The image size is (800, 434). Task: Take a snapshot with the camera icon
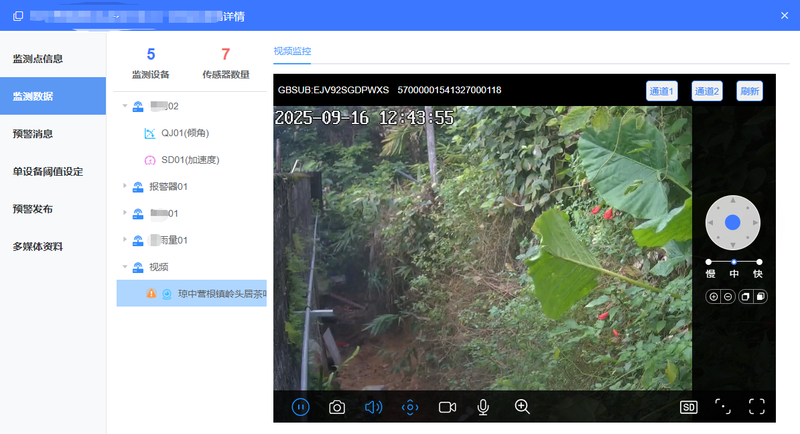point(338,407)
